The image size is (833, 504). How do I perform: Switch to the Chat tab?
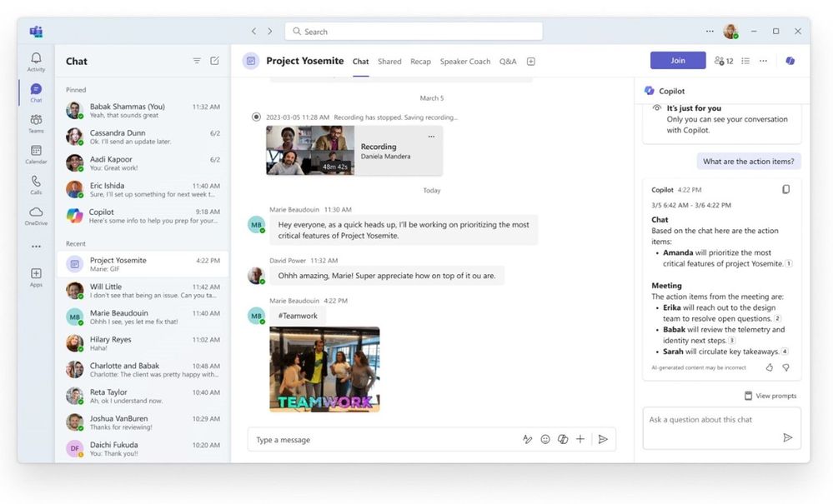pyautogui.click(x=361, y=62)
